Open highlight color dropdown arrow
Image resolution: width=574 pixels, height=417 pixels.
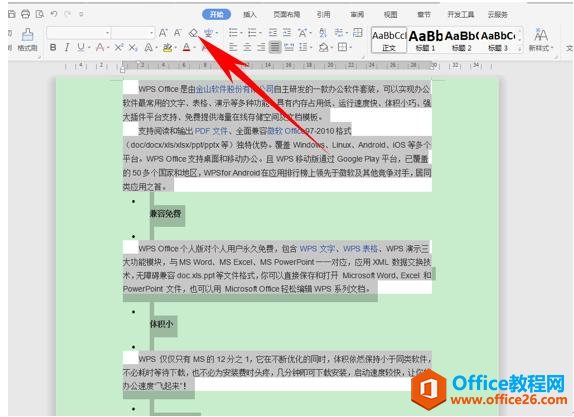[x=175, y=48]
